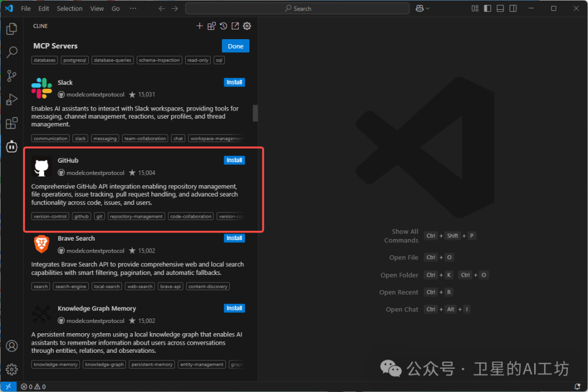Toggle the secondary sidebar visibility

[512, 8]
